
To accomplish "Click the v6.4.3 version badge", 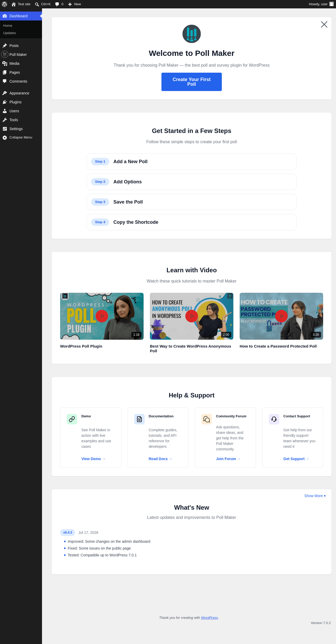I will 68,533.
